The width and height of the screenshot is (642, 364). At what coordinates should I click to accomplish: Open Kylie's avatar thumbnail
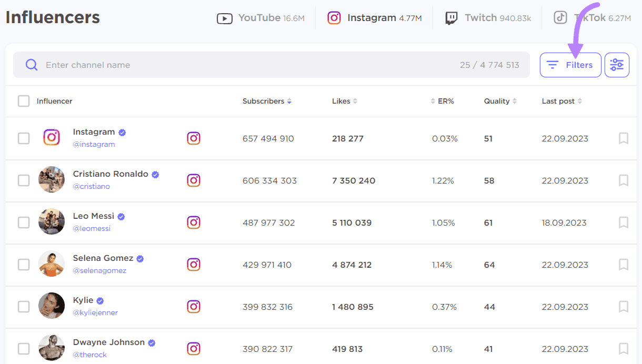point(52,306)
